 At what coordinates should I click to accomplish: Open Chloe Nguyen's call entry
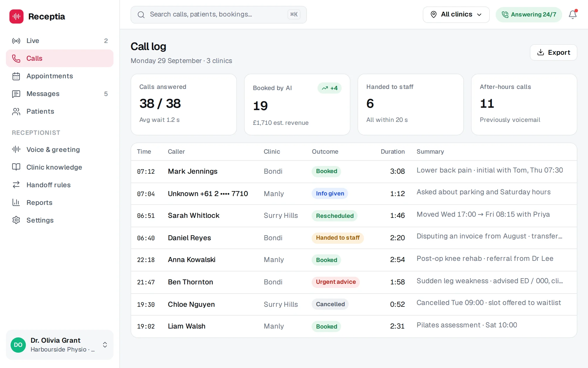click(354, 304)
